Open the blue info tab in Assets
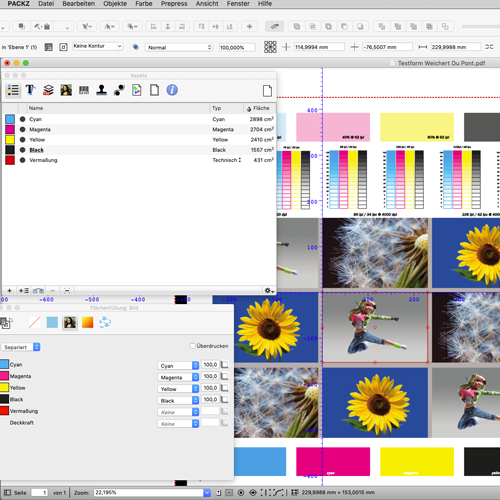This screenshot has height=500, width=500. coord(172,90)
